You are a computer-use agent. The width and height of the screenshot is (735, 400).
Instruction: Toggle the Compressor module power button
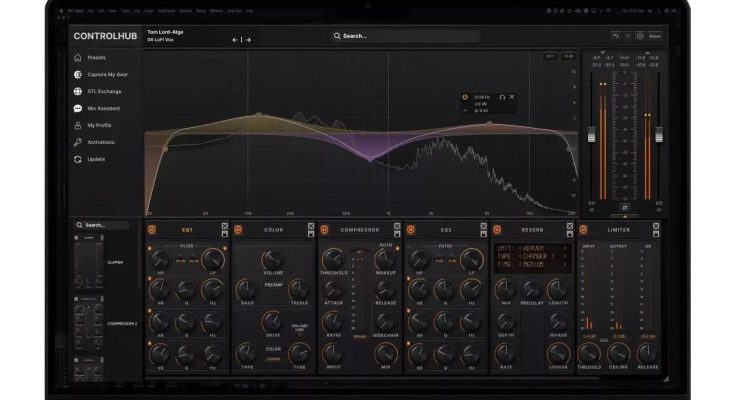pos(323,229)
